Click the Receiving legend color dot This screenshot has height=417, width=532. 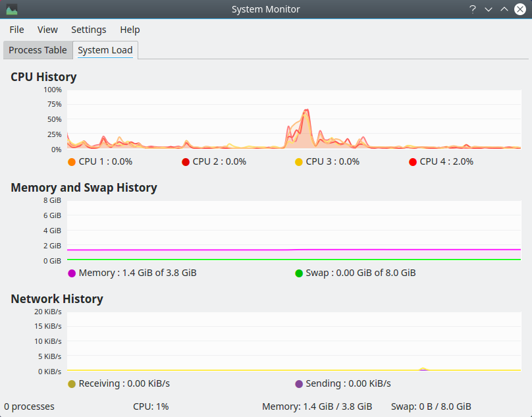(x=72, y=383)
